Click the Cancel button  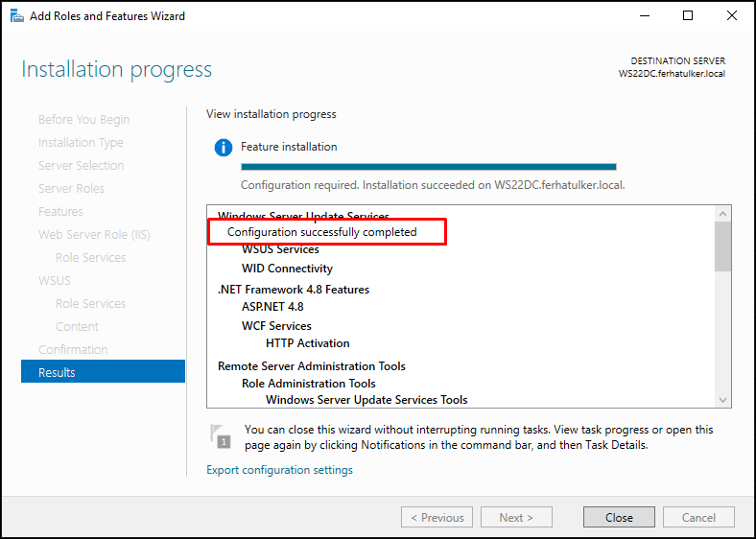click(698, 517)
